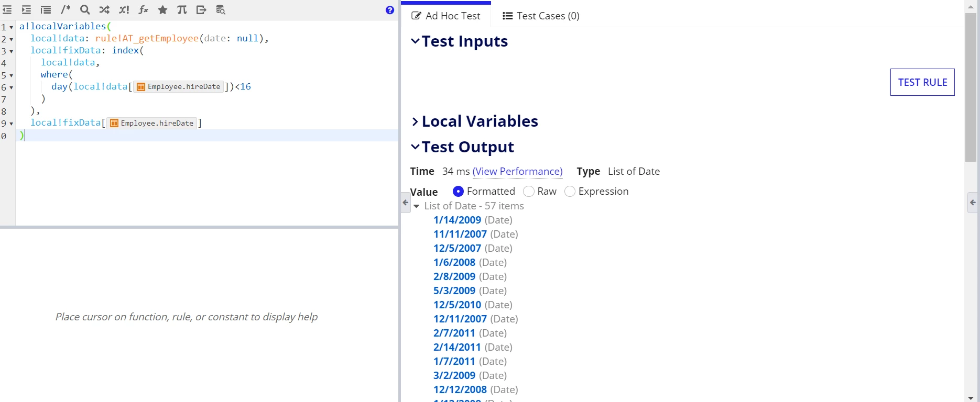Toggle comment with the /* icon
980x402 pixels.
[66, 10]
